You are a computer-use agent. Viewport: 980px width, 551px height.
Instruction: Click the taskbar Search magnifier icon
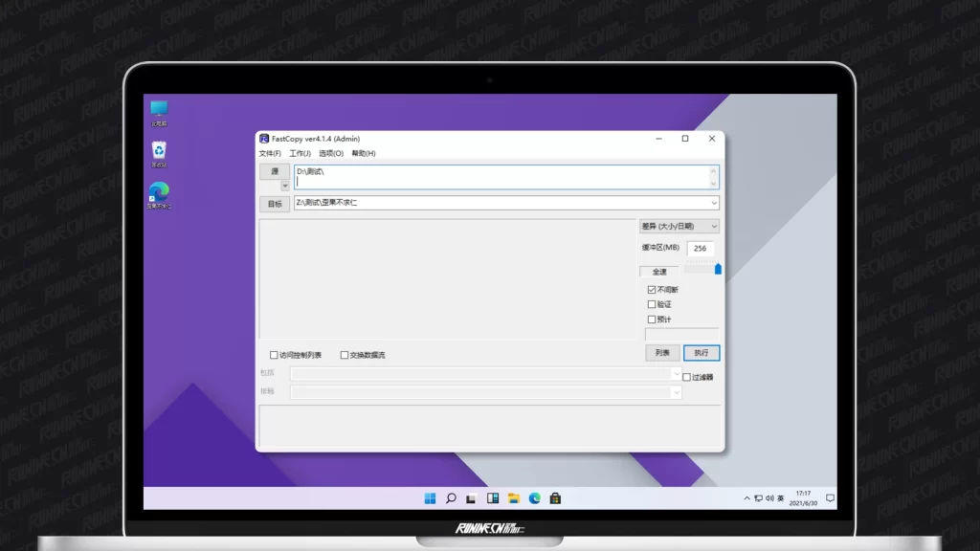451,498
